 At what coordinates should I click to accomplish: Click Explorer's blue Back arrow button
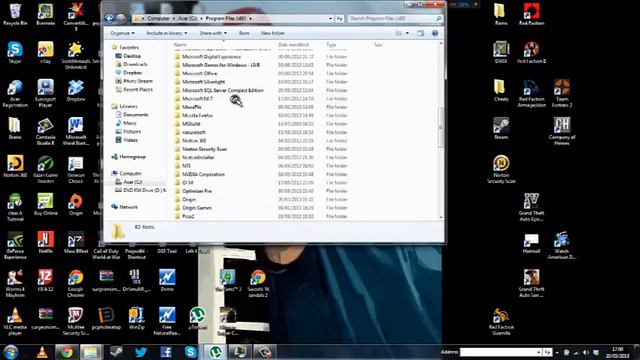[x=109, y=18]
